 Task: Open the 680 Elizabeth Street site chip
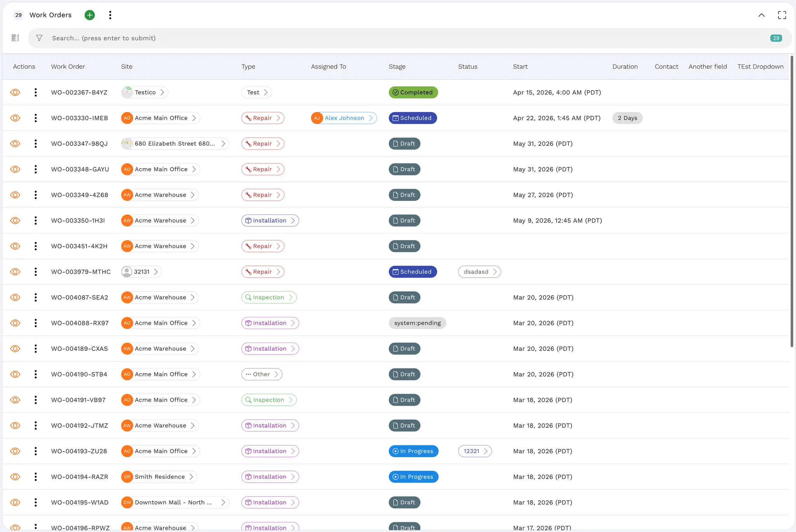point(175,144)
